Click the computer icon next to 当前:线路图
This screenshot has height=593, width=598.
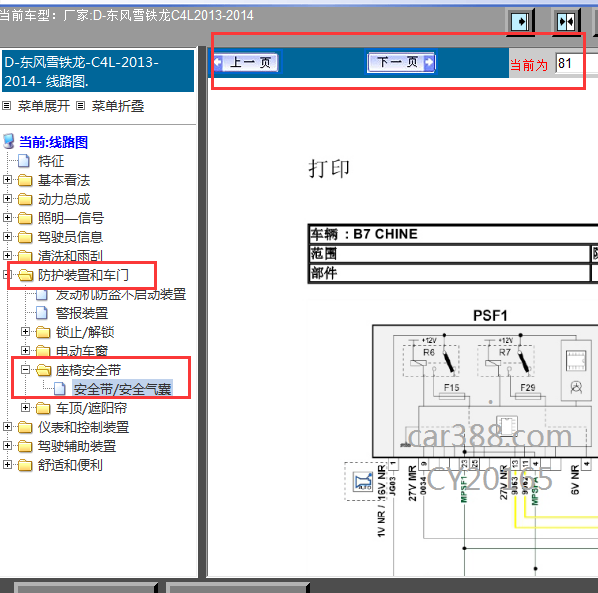tap(9, 141)
